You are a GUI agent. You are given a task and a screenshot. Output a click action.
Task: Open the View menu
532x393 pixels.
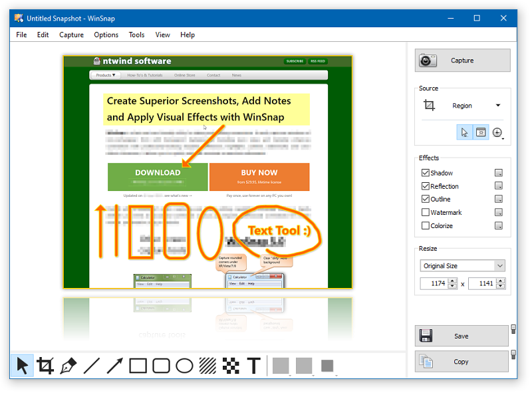click(x=162, y=35)
